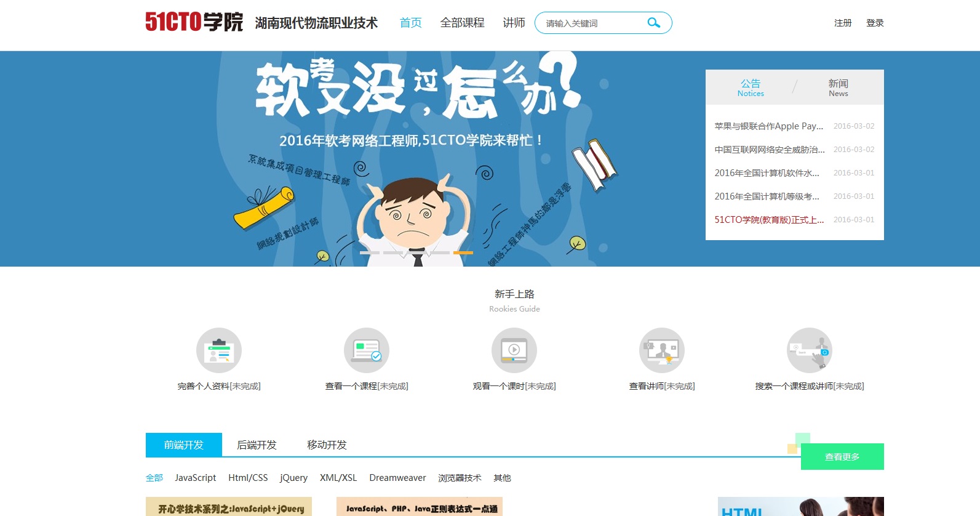Click the green 查看更多 button

842,457
